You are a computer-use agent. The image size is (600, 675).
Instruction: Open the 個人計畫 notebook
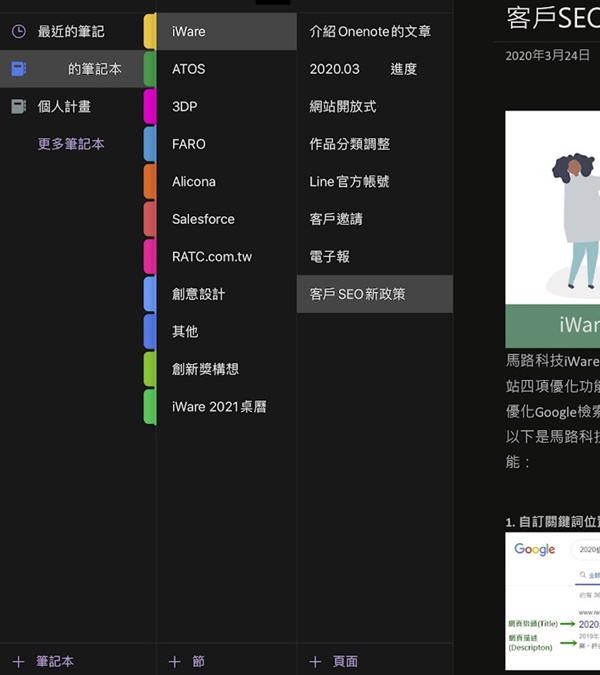pos(71,106)
